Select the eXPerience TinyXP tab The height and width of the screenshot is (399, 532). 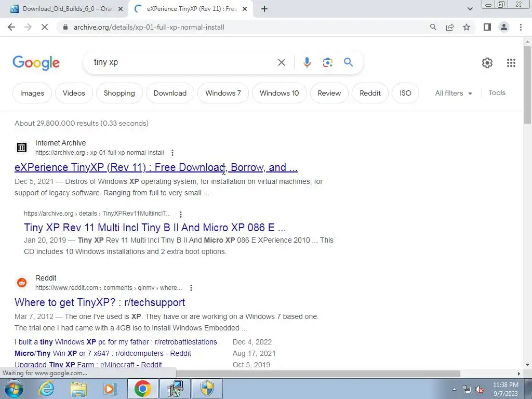tap(191, 9)
